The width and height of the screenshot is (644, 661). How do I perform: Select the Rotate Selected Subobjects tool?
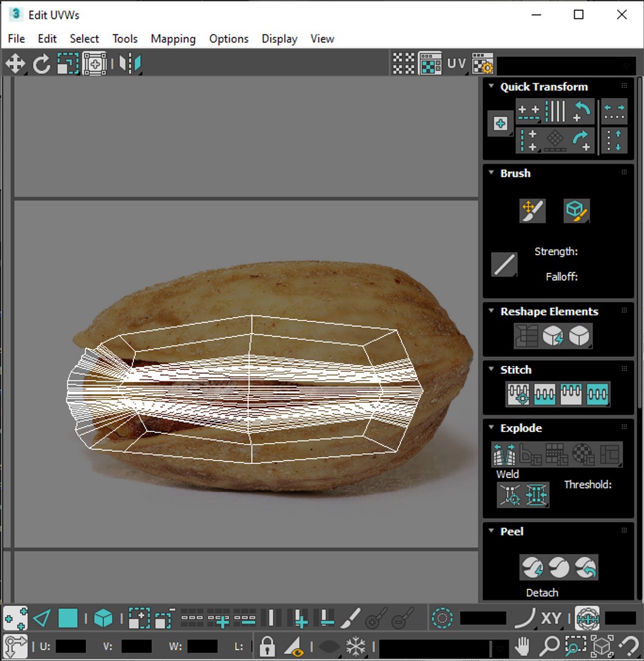pyautogui.click(x=42, y=64)
